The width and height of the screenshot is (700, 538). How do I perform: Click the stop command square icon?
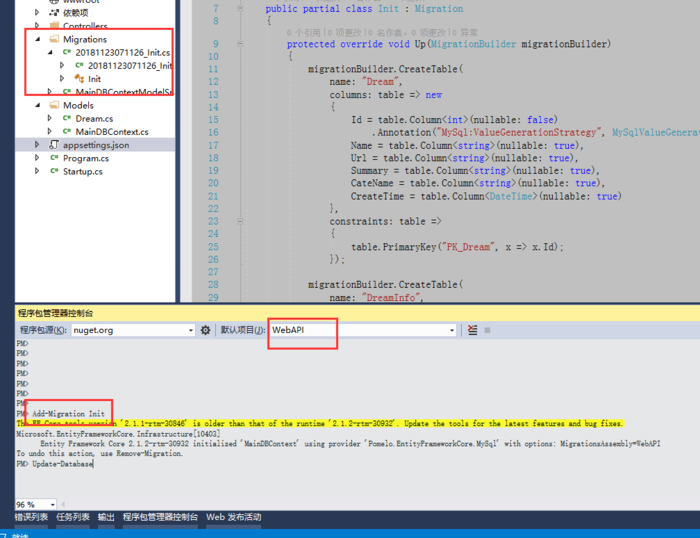pyautogui.click(x=488, y=330)
